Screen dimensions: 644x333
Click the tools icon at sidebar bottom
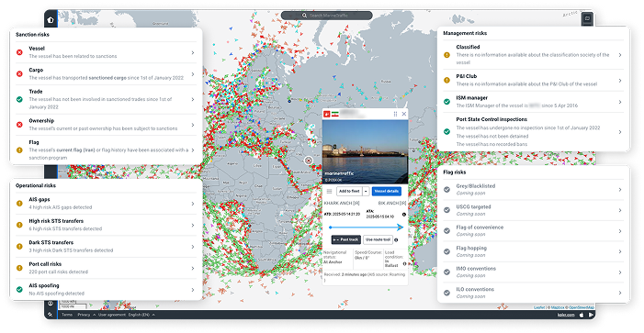pos(51,315)
